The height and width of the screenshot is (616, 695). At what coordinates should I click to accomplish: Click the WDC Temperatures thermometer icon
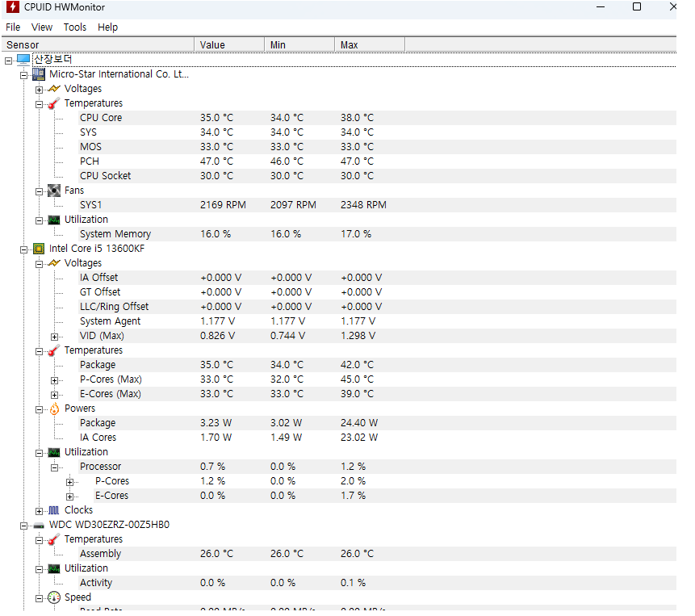tap(54, 539)
